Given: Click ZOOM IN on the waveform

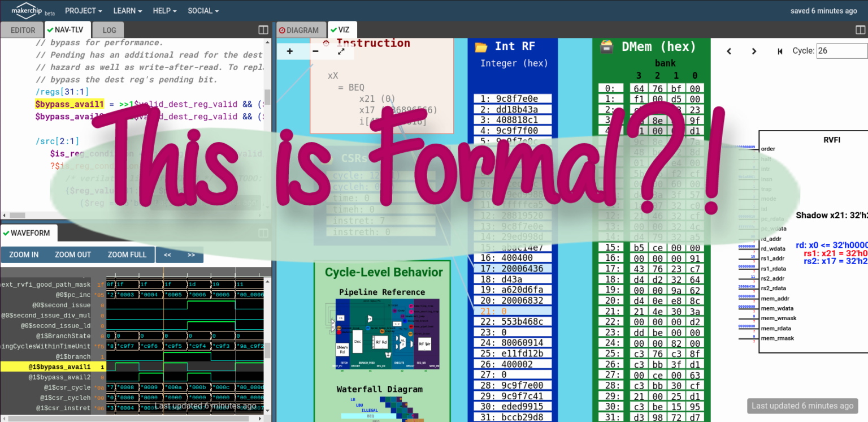Looking at the screenshot, I should 24,255.
